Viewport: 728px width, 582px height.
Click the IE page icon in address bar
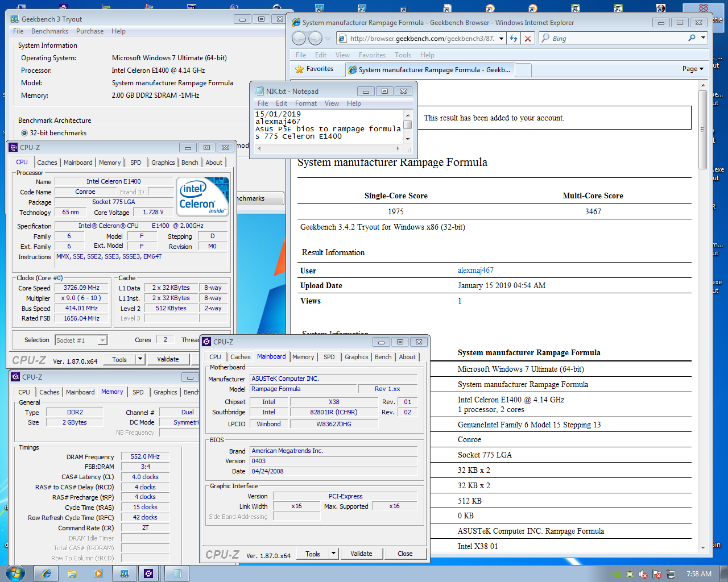click(343, 38)
